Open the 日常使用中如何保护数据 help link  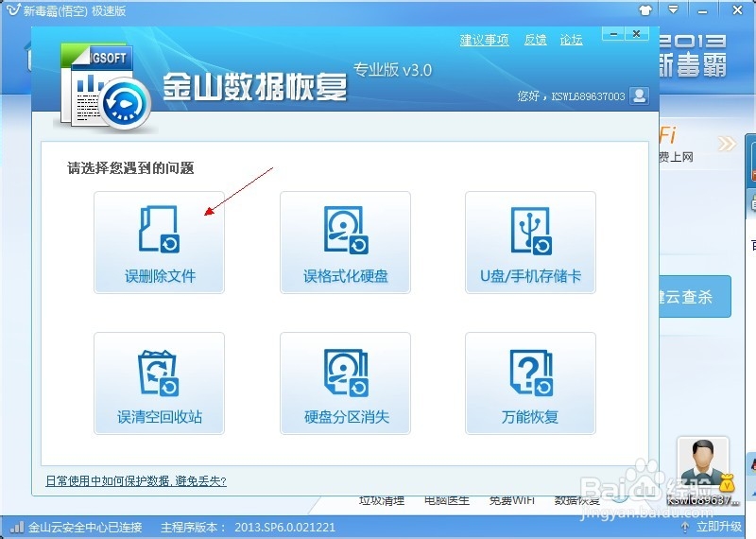136,480
